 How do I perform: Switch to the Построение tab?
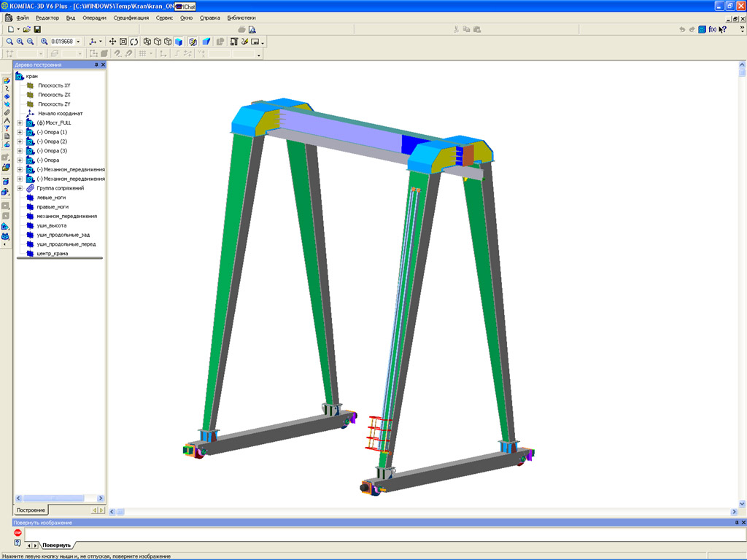click(x=31, y=510)
